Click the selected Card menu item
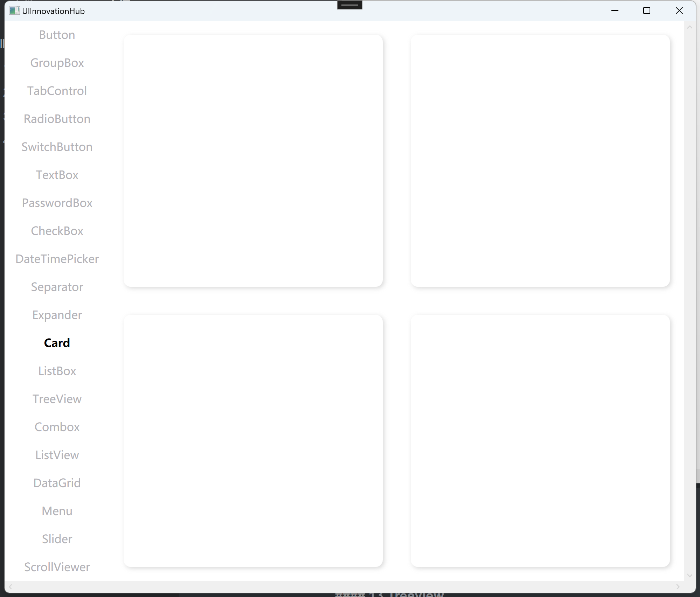The image size is (700, 597). [57, 343]
